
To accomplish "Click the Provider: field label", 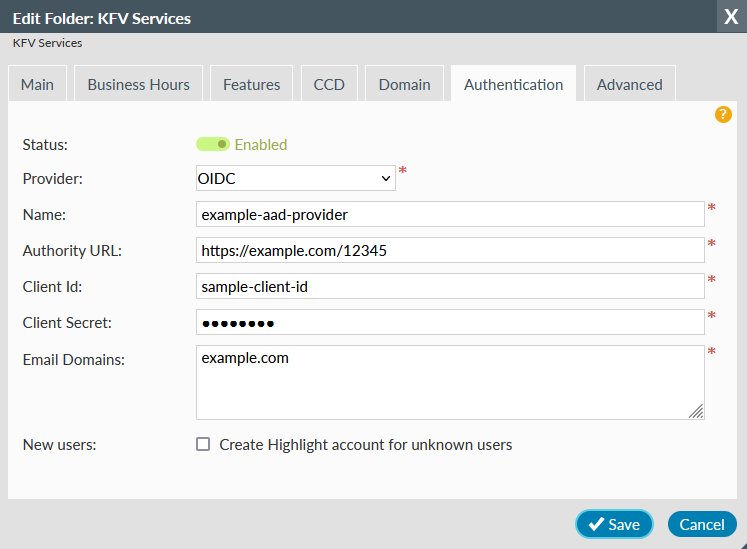I will [x=52, y=179].
